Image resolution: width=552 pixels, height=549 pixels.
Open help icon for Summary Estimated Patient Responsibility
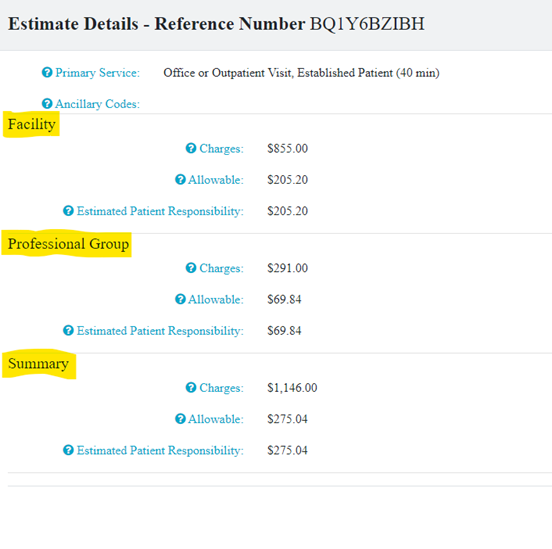click(x=68, y=450)
